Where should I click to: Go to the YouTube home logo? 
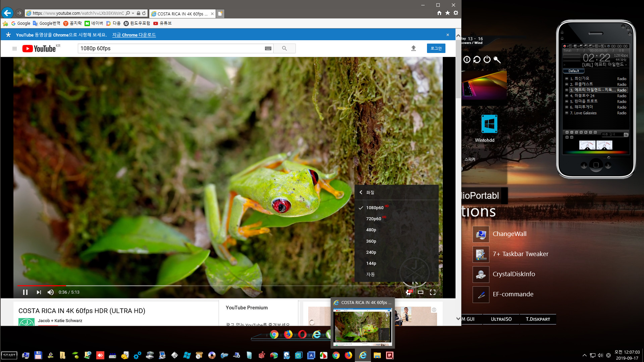coord(39,49)
